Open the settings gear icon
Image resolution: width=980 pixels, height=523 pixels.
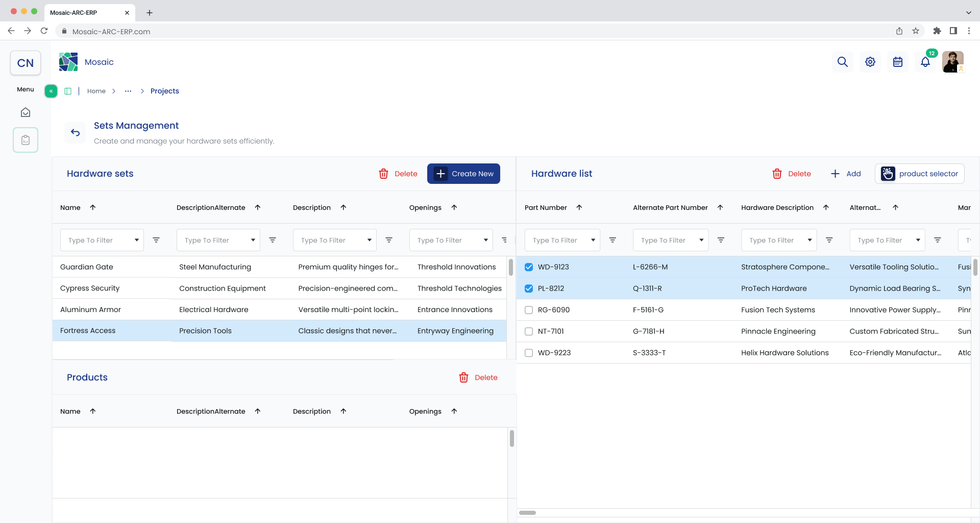[870, 62]
